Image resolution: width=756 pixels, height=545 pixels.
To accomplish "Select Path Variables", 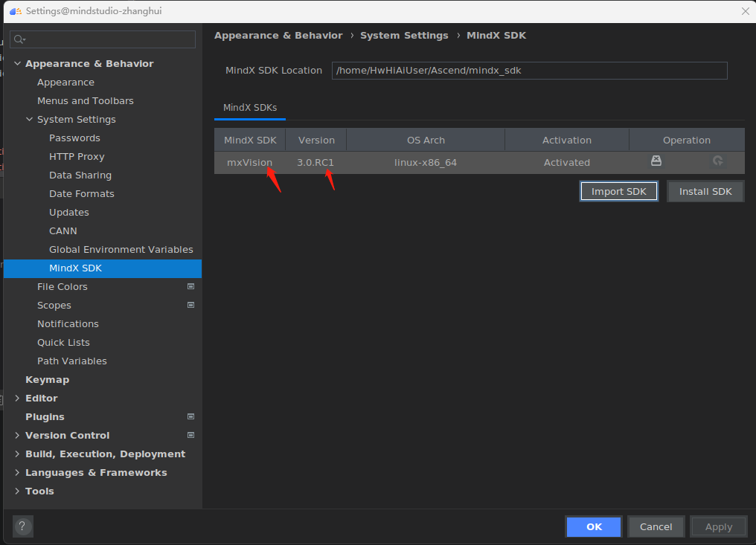I will [72, 361].
